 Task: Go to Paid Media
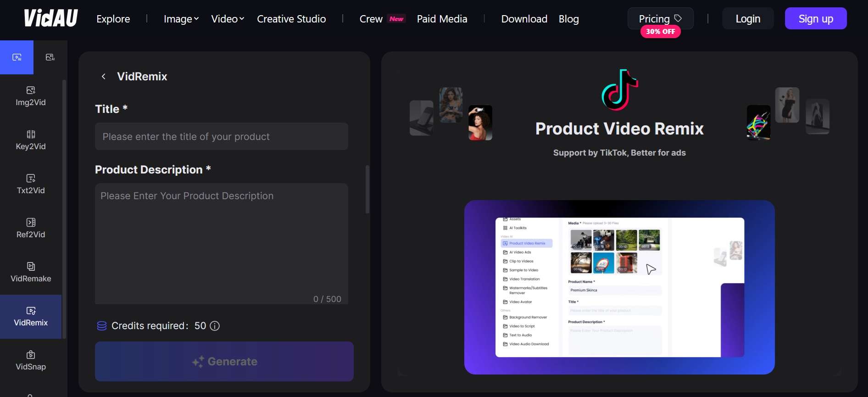point(442,19)
